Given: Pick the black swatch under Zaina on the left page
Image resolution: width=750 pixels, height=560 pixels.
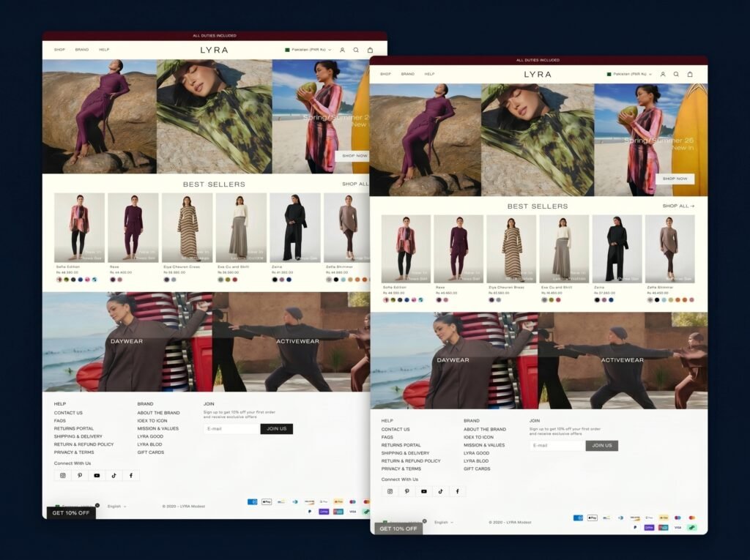Looking at the screenshot, I should [x=275, y=280].
